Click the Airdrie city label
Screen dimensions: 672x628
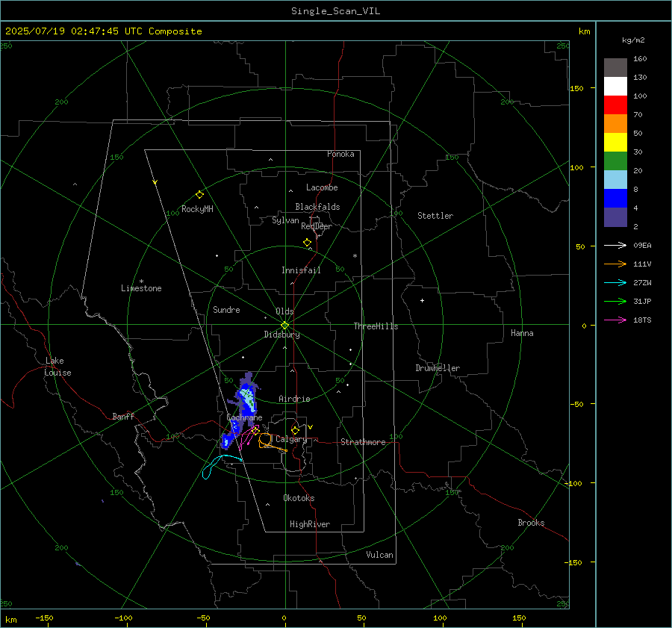point(294,399)
